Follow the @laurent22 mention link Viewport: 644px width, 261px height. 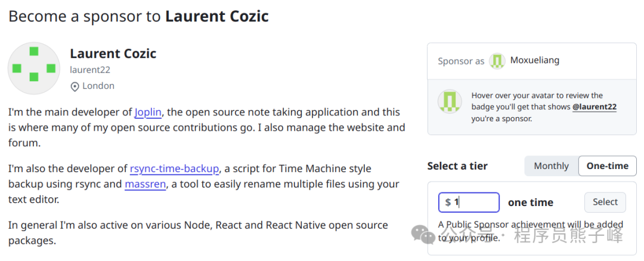[595, 107]
